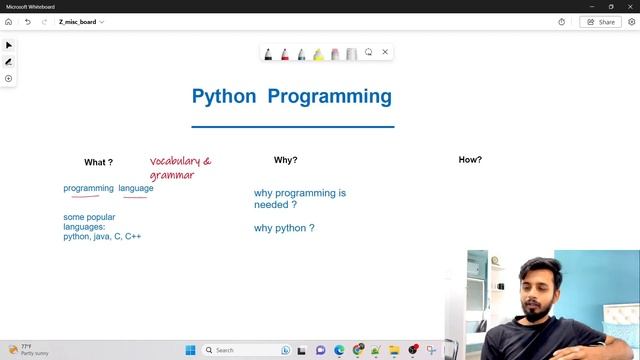The image size is (640, 360).
Task: Undo the last action
Action: pyautogui.click(x=28, y=22)
